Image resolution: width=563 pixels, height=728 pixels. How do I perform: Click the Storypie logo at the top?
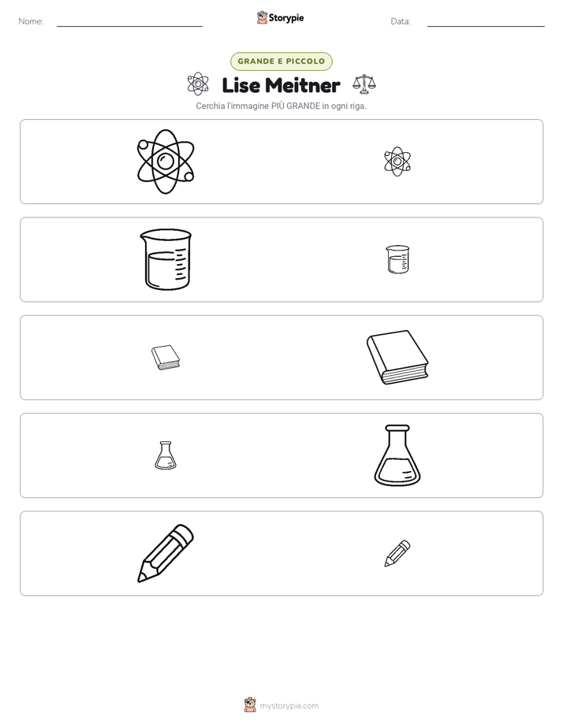click(x=280, y=17)
